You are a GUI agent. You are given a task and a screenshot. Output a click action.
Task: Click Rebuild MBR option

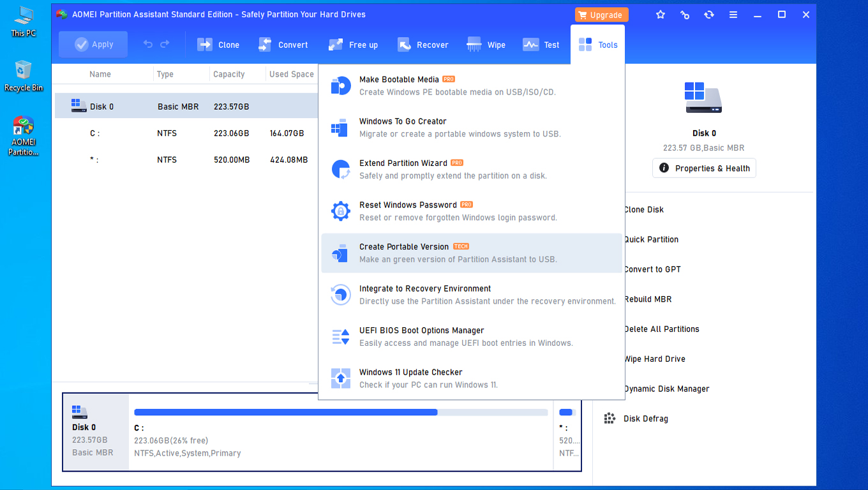(648, 299)
